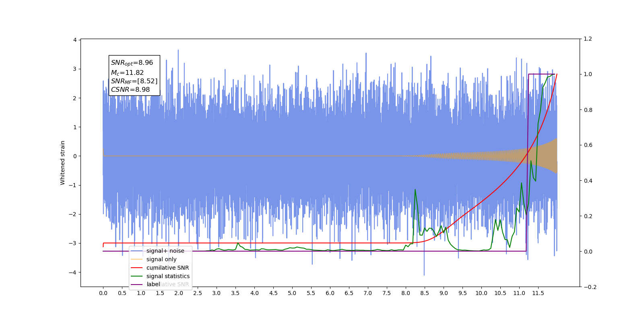This screenshot has height=322, width=644.
Task: Click the green line sample in the legend
Action: 137,276
